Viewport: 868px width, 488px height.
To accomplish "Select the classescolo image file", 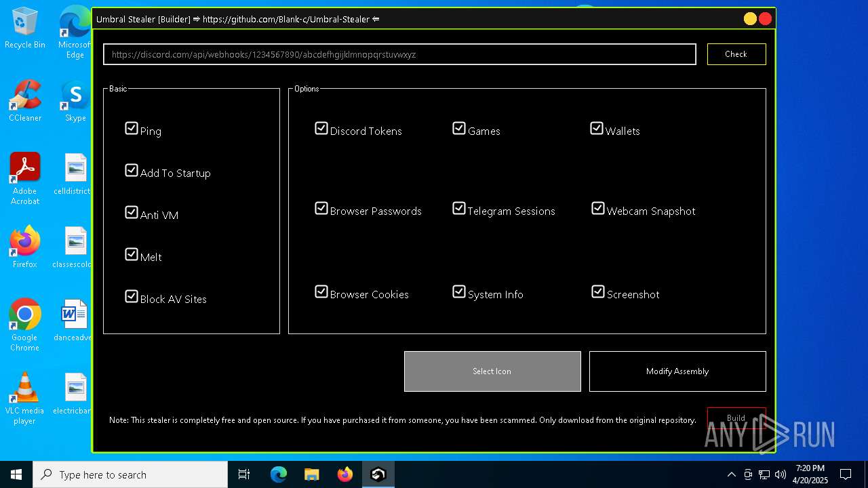I will 73,247.
